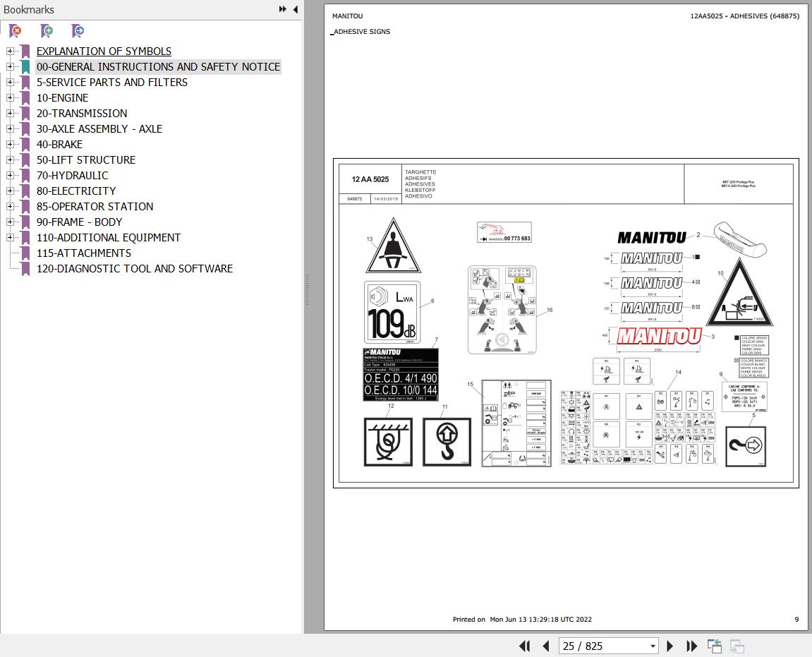Go to the next page

(x=669, y=646)
